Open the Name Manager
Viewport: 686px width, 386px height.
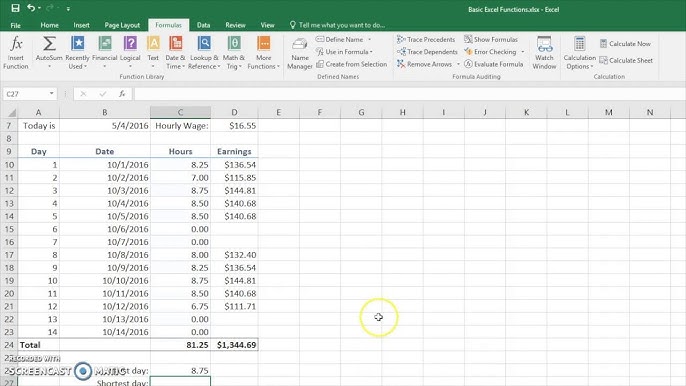click(300, 53)
